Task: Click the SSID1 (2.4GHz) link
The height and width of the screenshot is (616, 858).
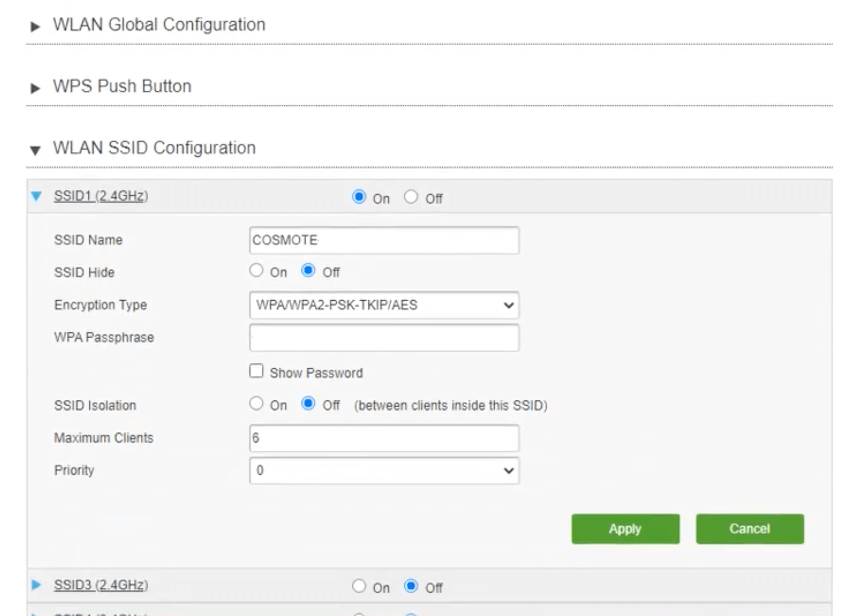Action: click(101, 196)
